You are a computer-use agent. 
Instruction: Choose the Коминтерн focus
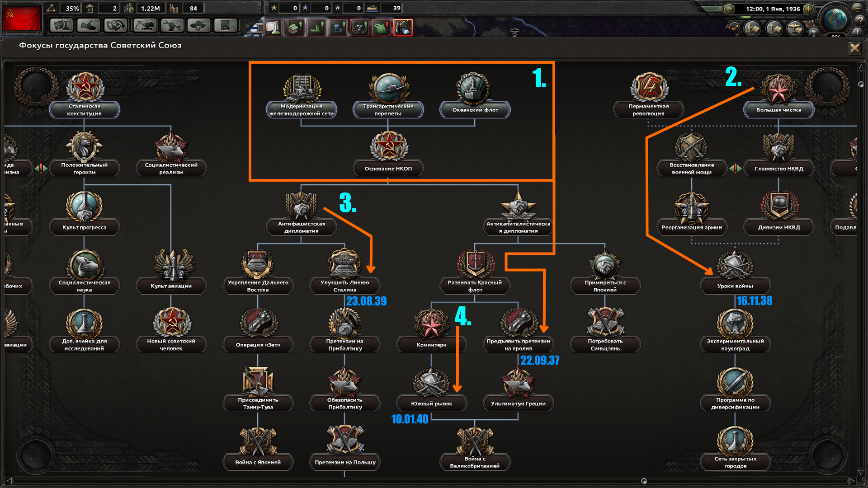432,330
